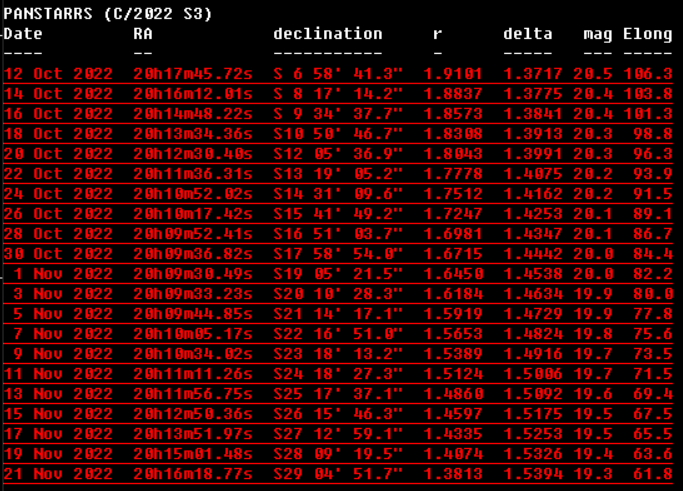The image size is (683, 491).
Task: Click the mag column header
Action: (597, 34)
